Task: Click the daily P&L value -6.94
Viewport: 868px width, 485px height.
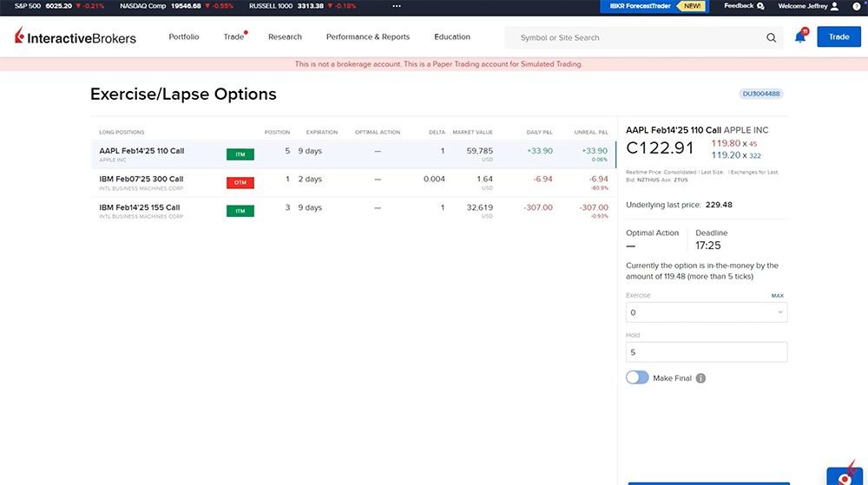Action: [x=542, y=180]
